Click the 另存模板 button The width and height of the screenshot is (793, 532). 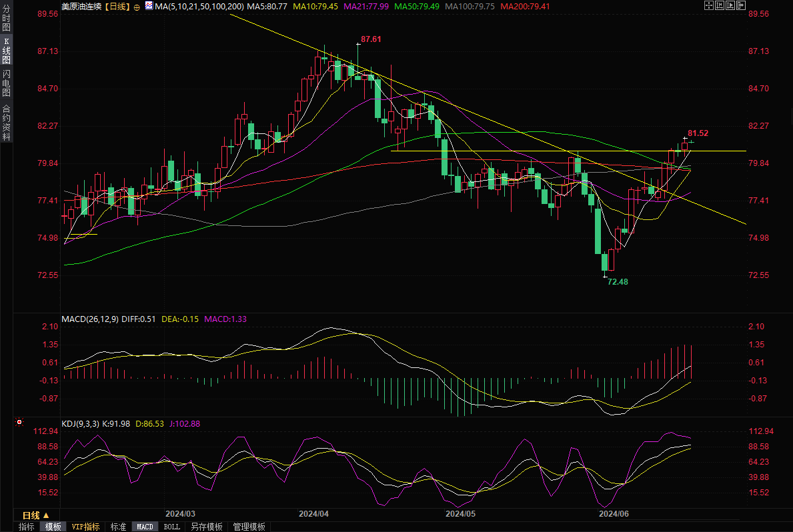click(x=206, y=527)
